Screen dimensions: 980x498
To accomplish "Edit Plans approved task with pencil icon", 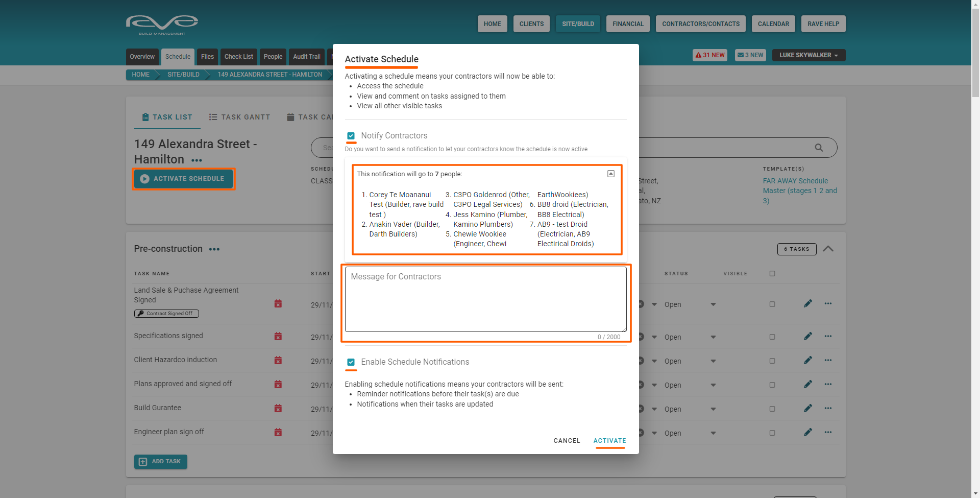I will coord(808,384).
